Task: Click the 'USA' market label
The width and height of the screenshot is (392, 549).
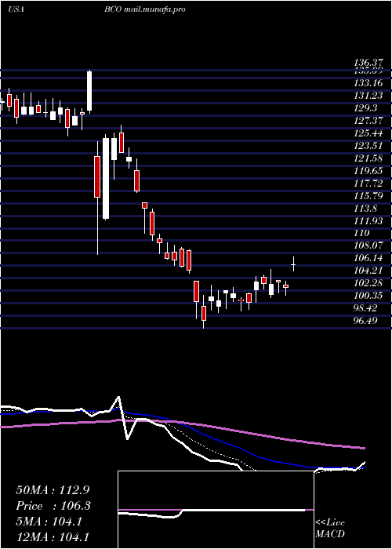Action: click(x=16, y=9)
